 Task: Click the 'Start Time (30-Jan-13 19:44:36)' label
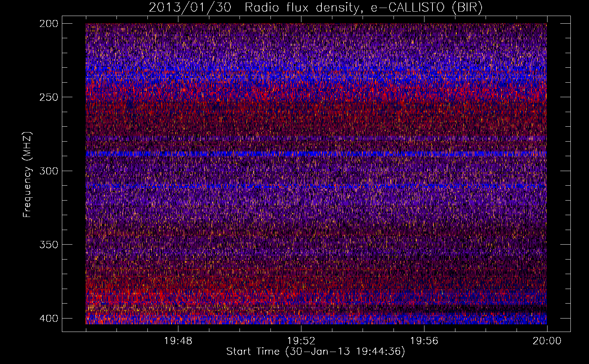tap(316, 352)
